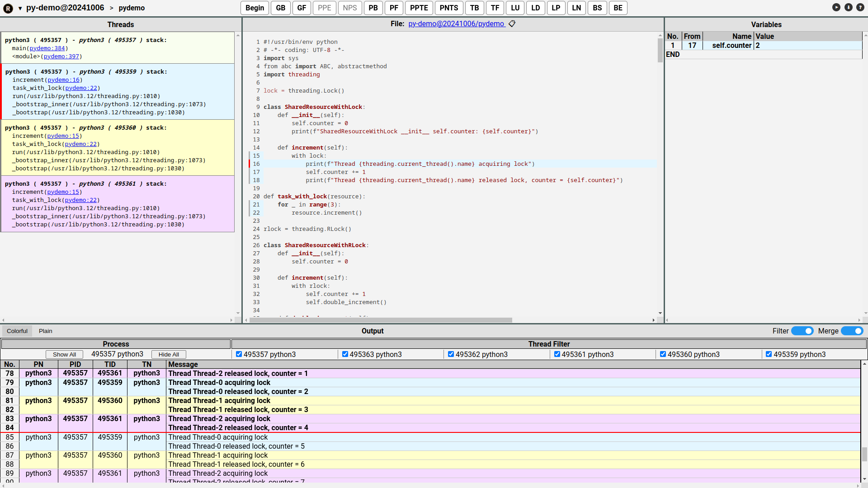Uncheck 495359 python3 thread filter
The width and height of the screenshot is (868, 488).
(769, 354)
